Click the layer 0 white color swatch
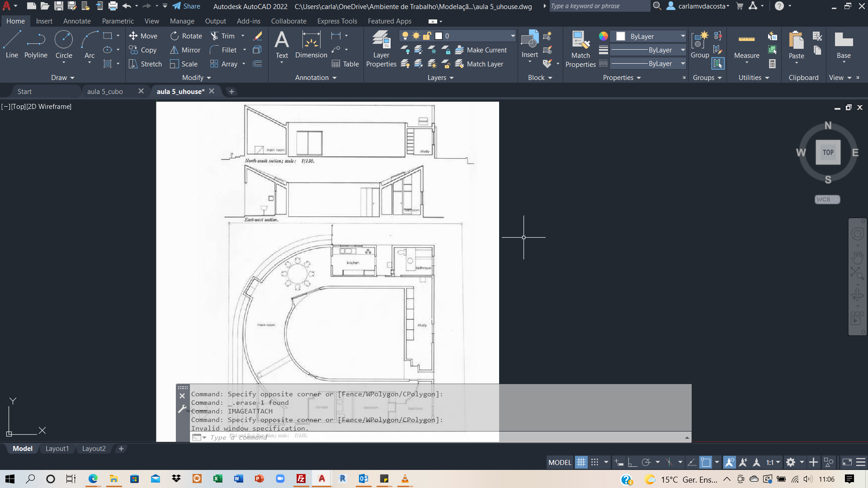868x488 pixels. point(439,36)
